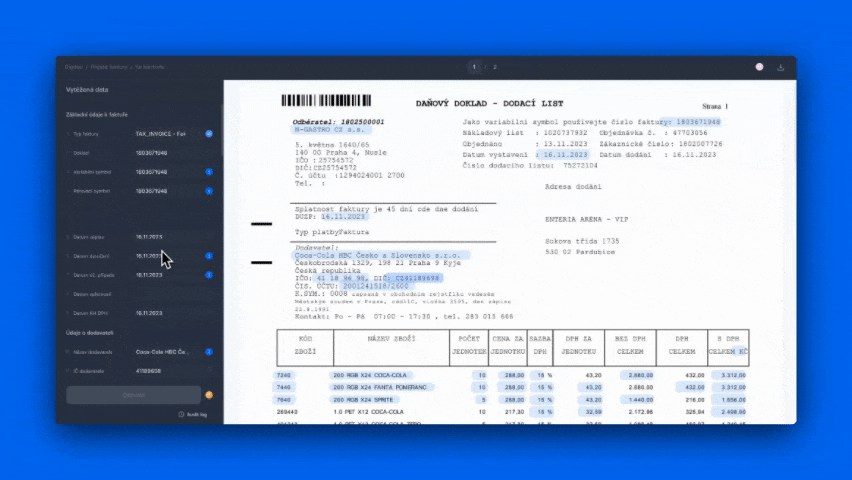Go to page 2 in pager
The width and height of the screenshot is (852, 480).
coord(494,67)
